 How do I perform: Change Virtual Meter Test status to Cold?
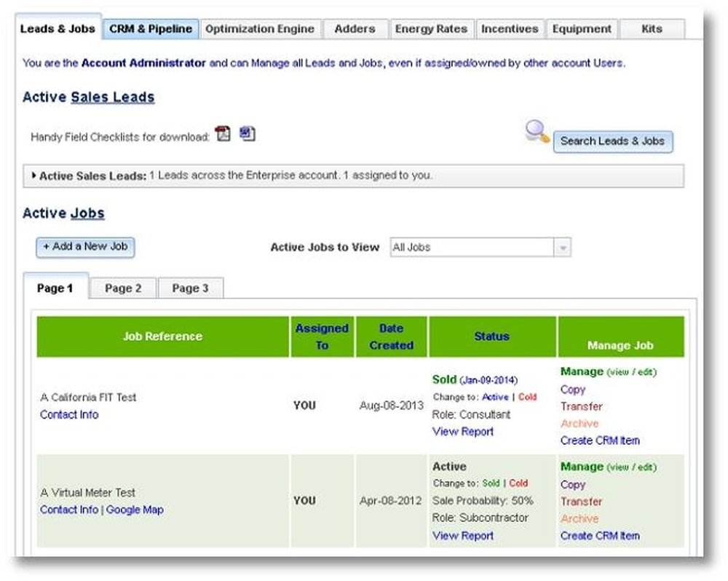pos(518,483)
